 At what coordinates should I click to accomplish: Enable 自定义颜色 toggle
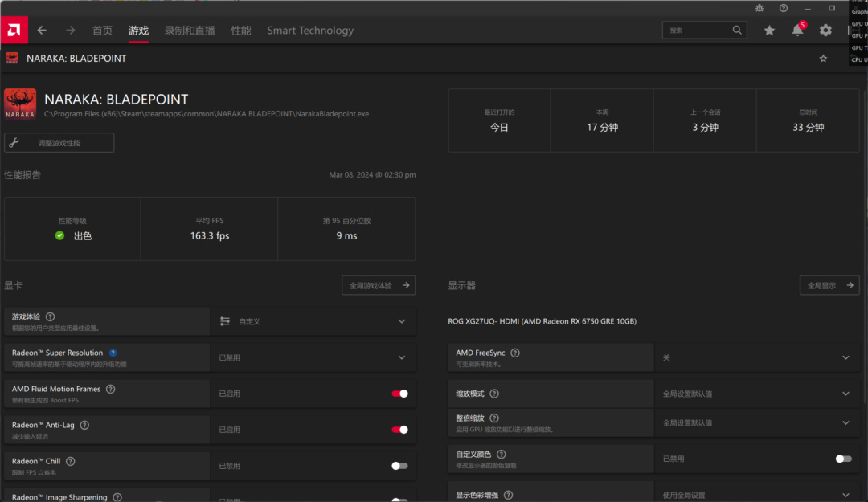(x=843, y=459)
